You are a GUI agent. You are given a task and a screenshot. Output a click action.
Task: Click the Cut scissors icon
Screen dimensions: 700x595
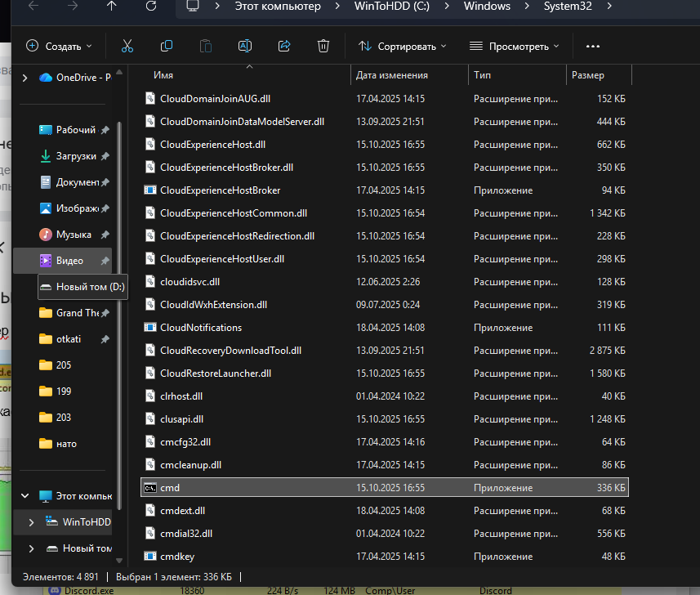[127, 46]
